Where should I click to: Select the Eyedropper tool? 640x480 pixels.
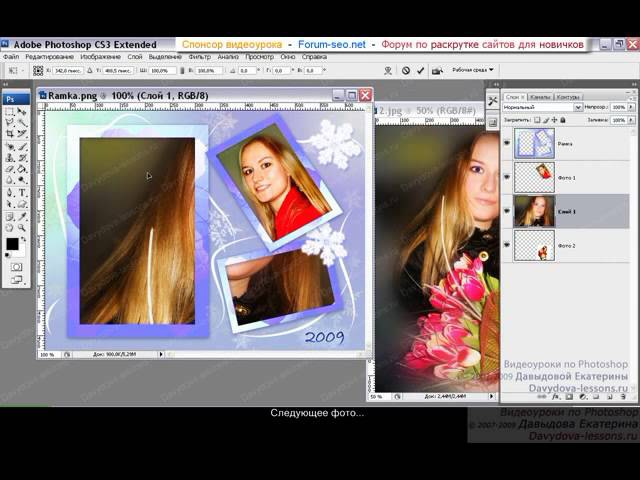click(x=22, y=216)
